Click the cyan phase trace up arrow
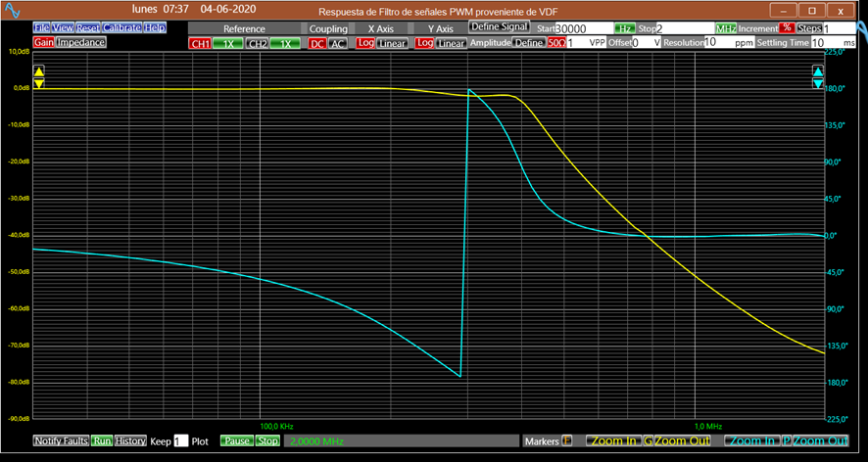The image size is (868, 462). coord(818,71)
